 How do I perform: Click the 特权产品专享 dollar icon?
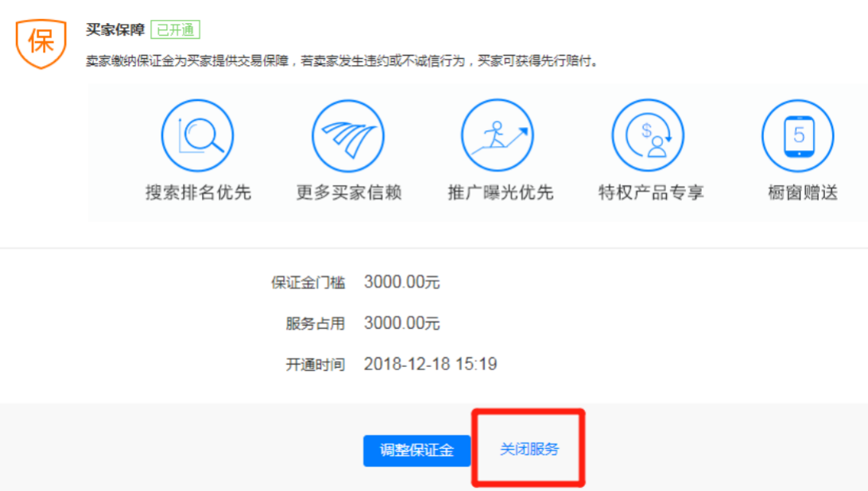pos(649,136)
